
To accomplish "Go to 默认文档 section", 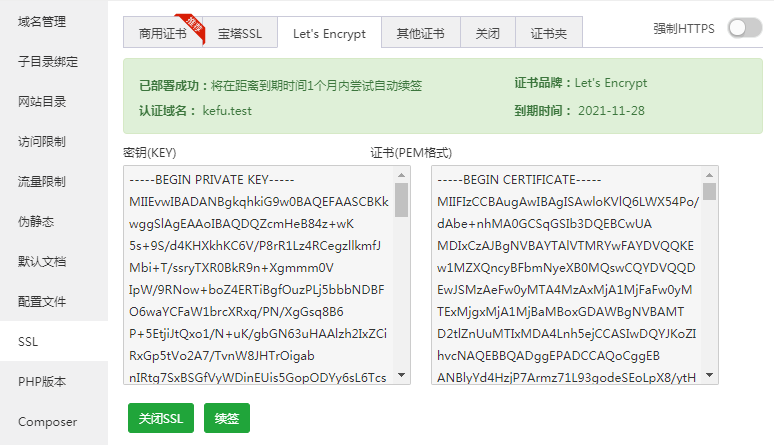I will [x=42, y=261].
